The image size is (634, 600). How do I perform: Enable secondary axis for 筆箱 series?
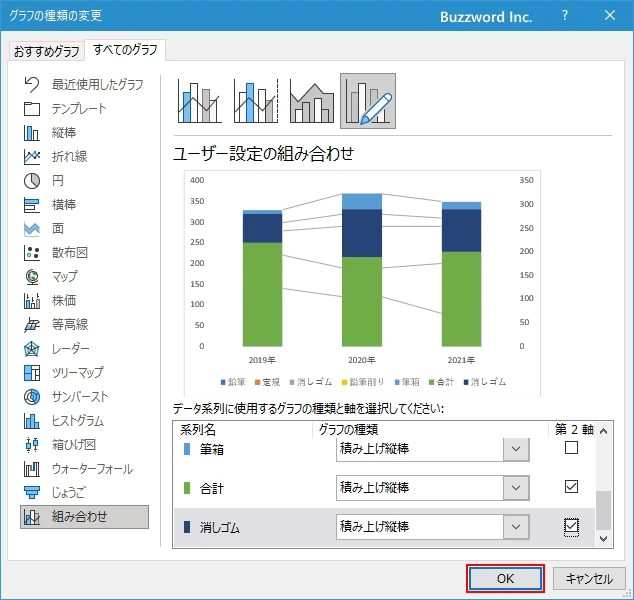[571, 448]
